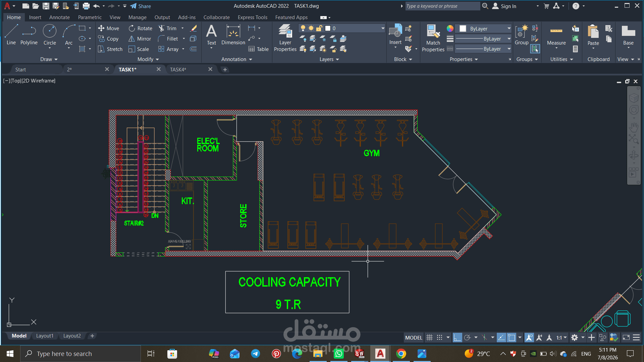Pick the Fillet tool
Viewport: 644px width, 362px height.
(168, 39)
